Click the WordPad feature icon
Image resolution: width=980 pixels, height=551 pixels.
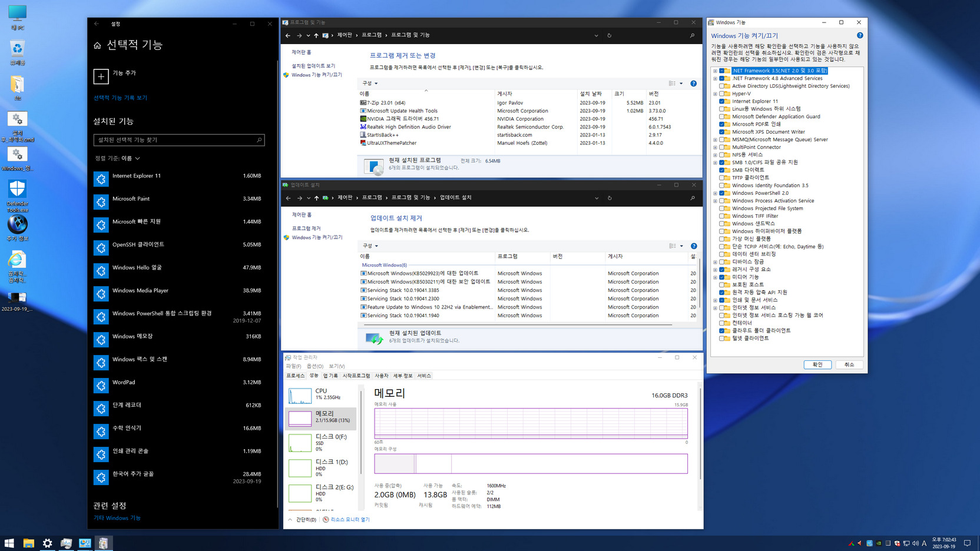[x=101, y=386]
